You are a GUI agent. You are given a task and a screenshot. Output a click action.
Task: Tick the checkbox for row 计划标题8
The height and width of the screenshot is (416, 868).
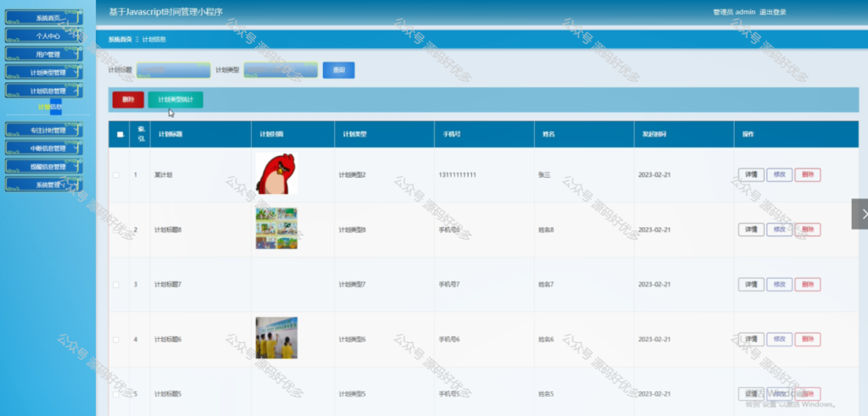tap(115, 230)
